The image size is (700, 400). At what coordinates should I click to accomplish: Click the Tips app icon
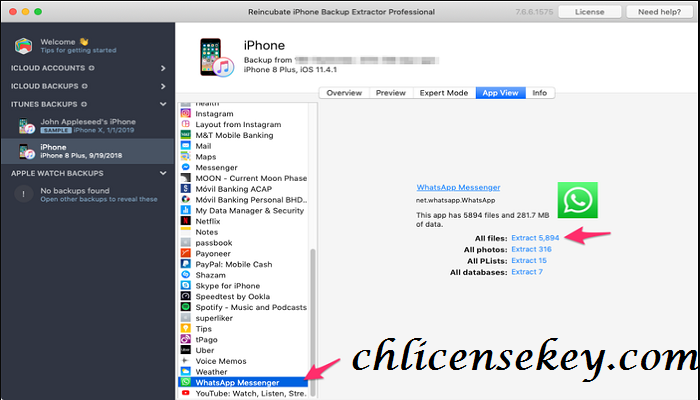(186, 329)
